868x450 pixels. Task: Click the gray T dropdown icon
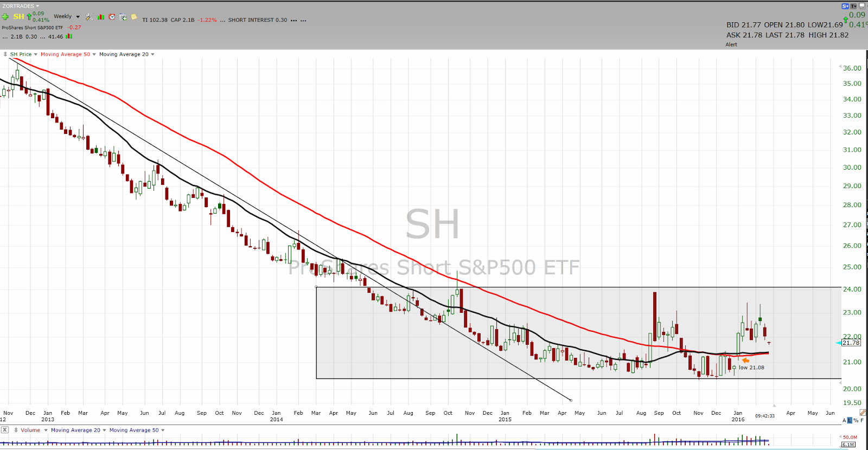tap(853, 6)
